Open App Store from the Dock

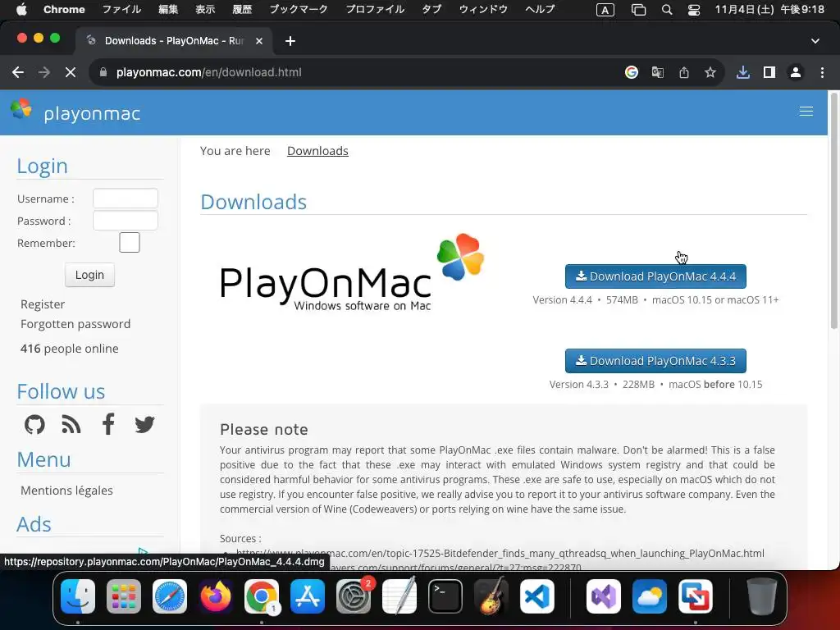(308, 596)
